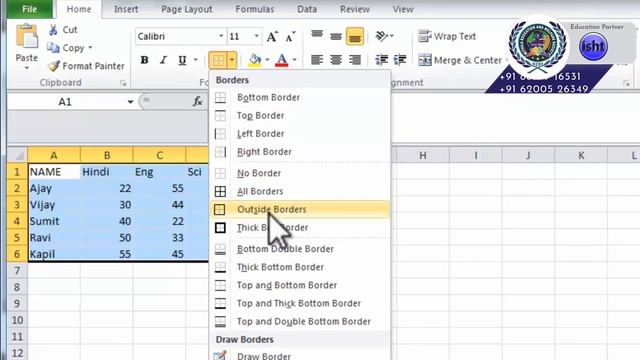Toggle Italic formatting
This screenshot has width=640, height=360.
point(163,60)
